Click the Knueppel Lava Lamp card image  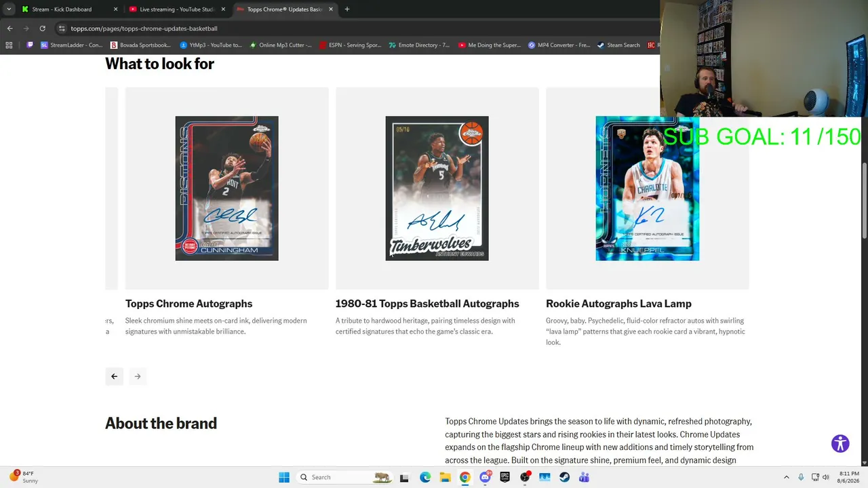[x=648, y=188]
